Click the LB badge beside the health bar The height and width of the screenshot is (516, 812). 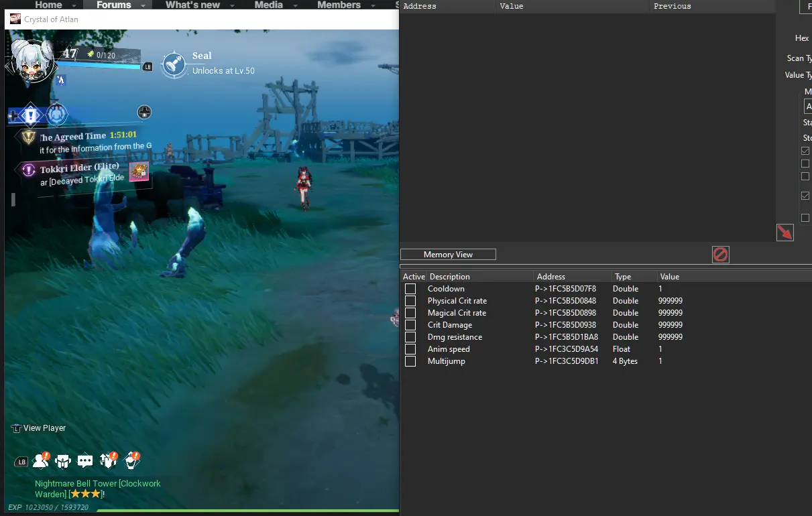tap(147, 67)
